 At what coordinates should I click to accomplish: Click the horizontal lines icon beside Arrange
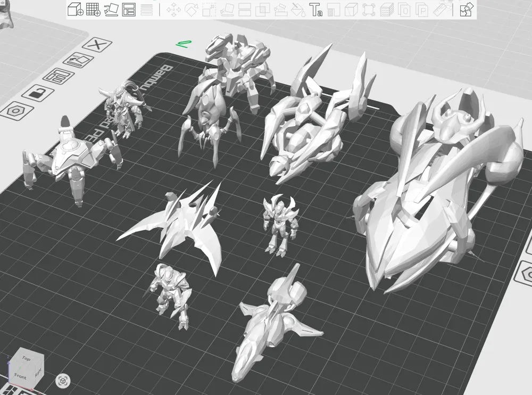coord(147,10)
